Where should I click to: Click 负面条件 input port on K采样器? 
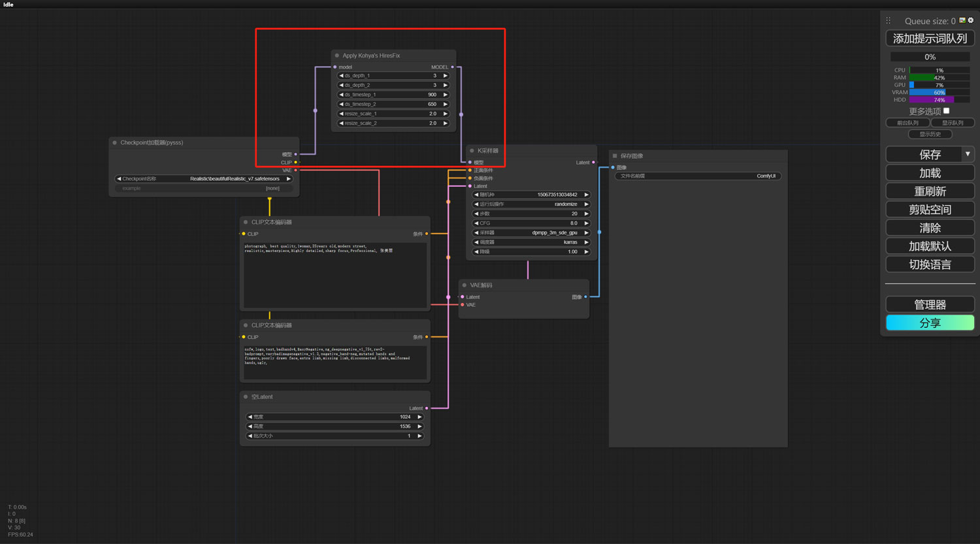(470, 178)
